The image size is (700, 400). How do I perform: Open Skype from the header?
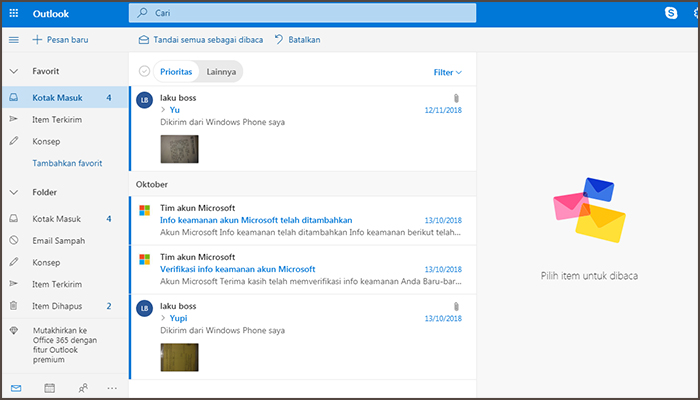click(x=671, y=13)
